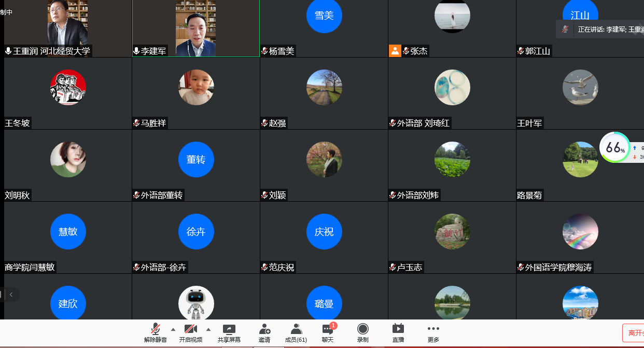Image resolution: width=644 pixels, height=348 pixels.
Task: Open the 成员(61) members list
Action: pos(296,333)
